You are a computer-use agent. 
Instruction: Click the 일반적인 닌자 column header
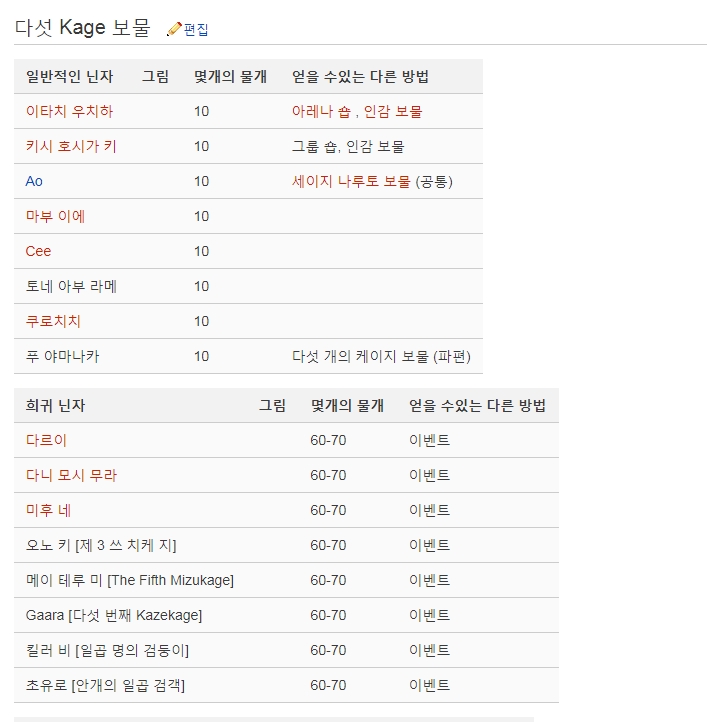click(x=69, y=76)
